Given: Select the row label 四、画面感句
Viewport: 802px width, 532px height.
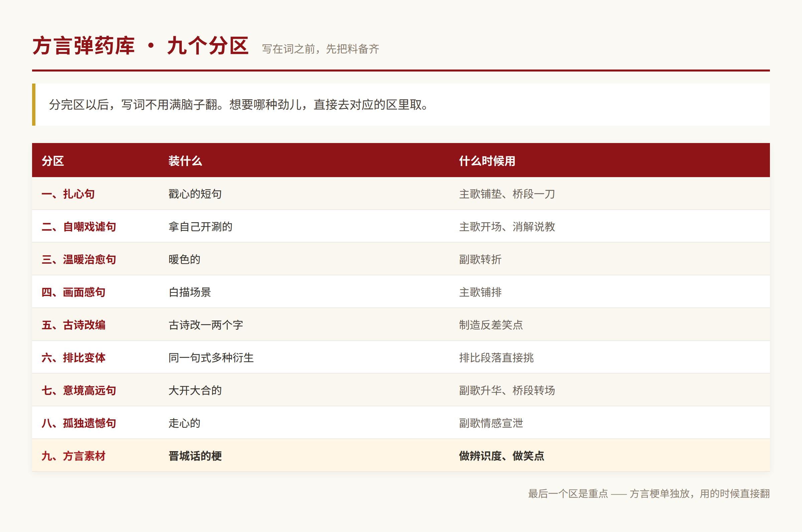Looking at the screenshot, I should (x=74, y=292).
